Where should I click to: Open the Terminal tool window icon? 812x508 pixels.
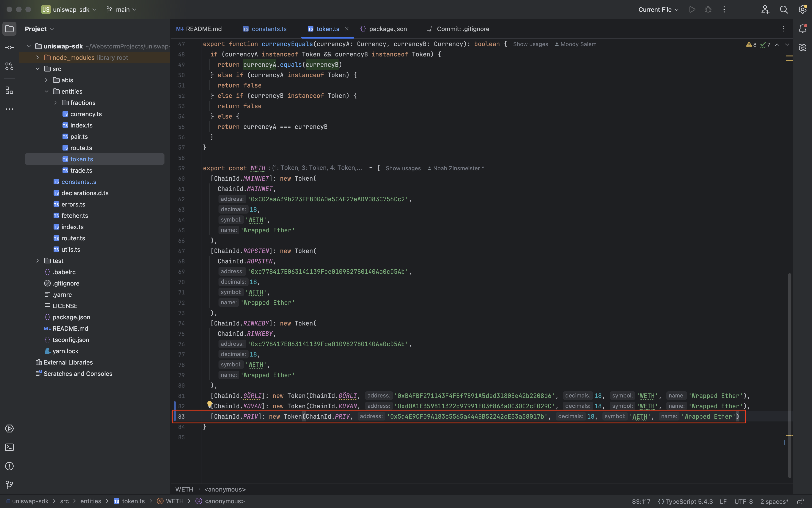point(9,448)
